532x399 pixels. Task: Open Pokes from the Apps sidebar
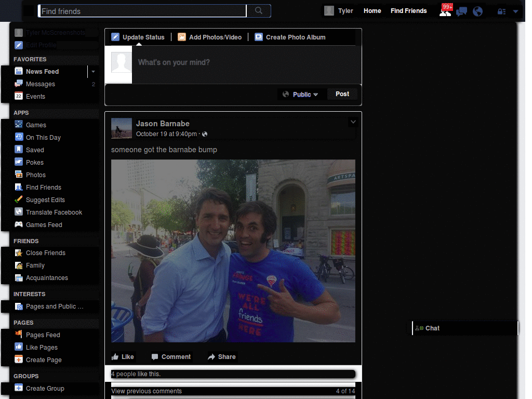point(35,163)
